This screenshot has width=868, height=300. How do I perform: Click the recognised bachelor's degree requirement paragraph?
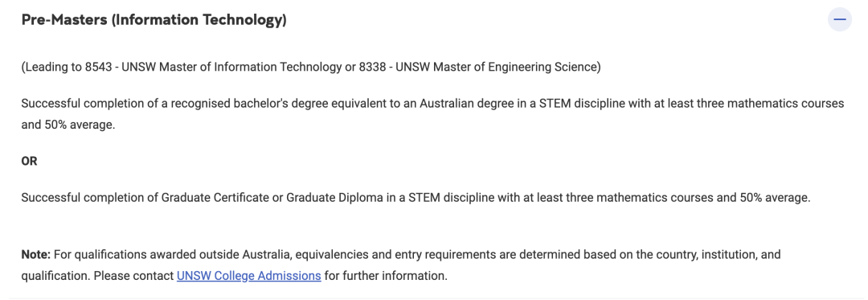[433, 114]
